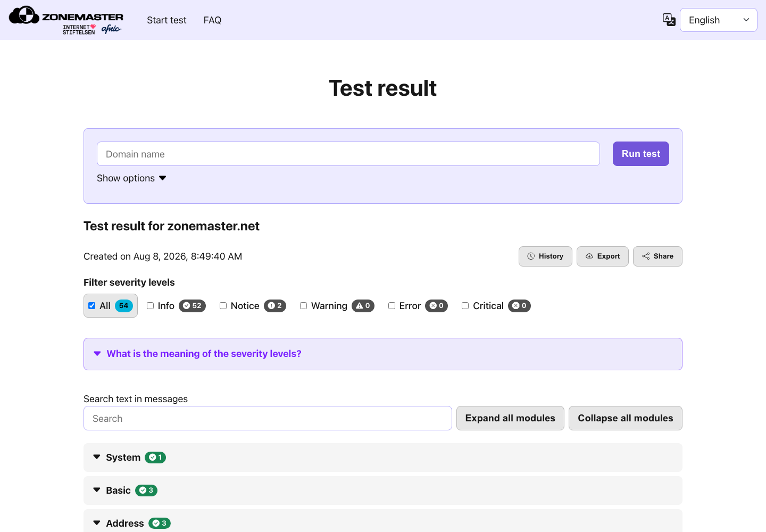Click the Error count badge showing 0
This screenshot has height=532, width=766.
pyautogui.click(x=436, y=306)
